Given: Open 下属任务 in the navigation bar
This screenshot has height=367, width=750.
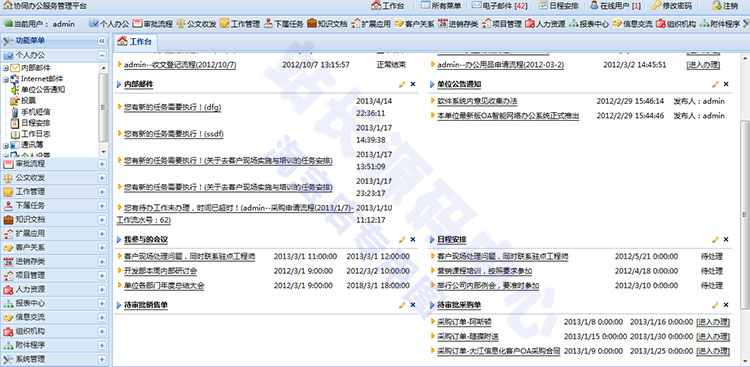Looking at the screenshot, I should coord(283,23).
